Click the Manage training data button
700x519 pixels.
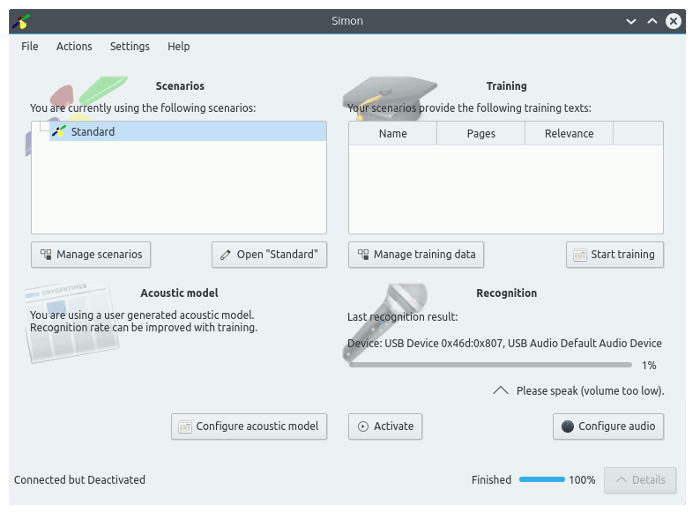(416, 254)
